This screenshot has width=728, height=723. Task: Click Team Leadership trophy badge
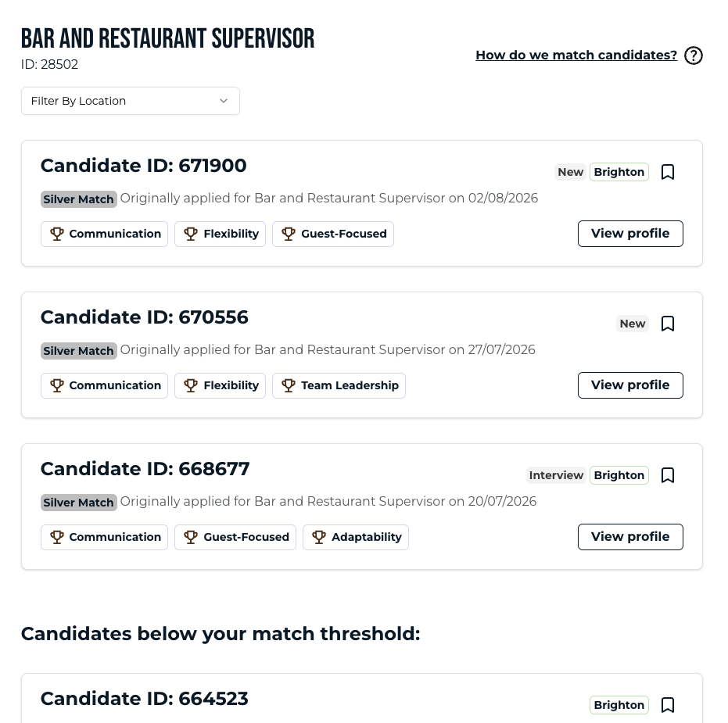coord(339,385)
